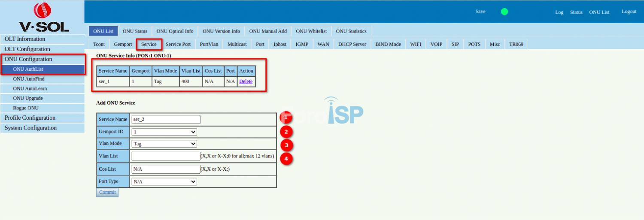Log out using the Logout link

[629, 12]
